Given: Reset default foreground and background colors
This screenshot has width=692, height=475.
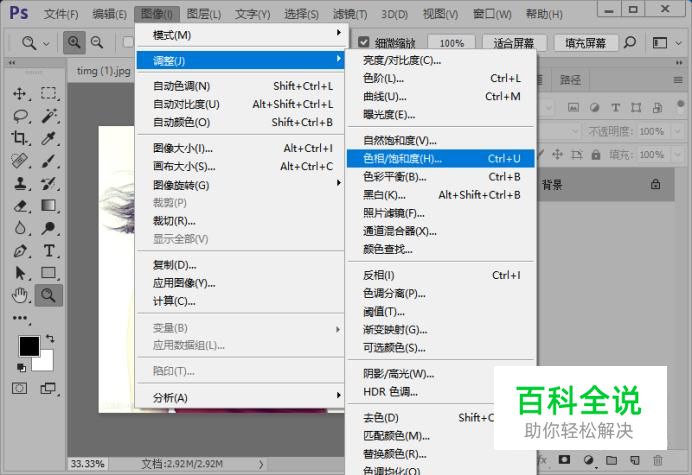Looking at the screenshot, I should 21,367.
